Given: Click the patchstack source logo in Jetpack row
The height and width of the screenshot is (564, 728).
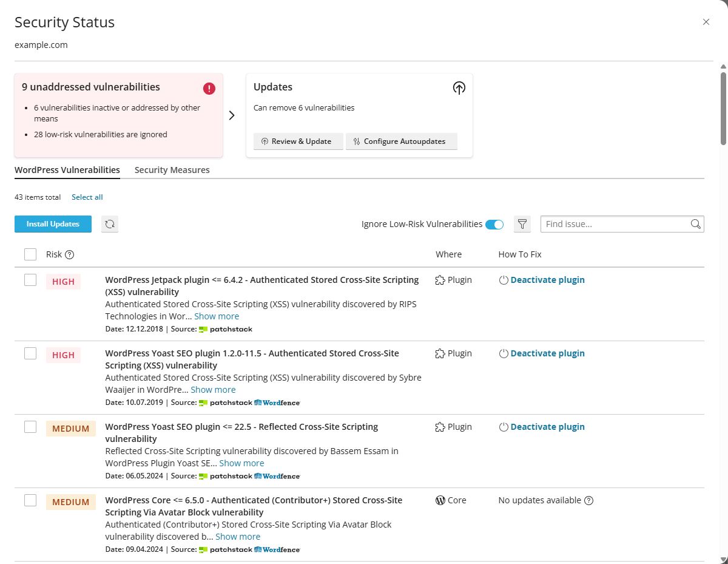Looking at the screenshot, I should coord(226,329).
